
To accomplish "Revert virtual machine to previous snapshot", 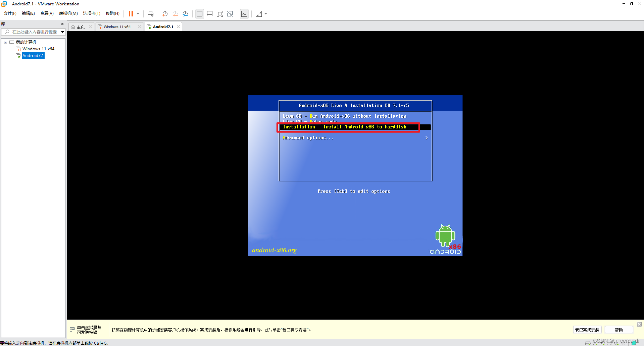I will pyautogui.click(x=175, y=14).
